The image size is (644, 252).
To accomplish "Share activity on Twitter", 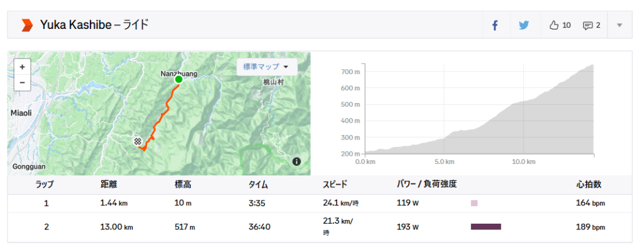I will 524,25.
